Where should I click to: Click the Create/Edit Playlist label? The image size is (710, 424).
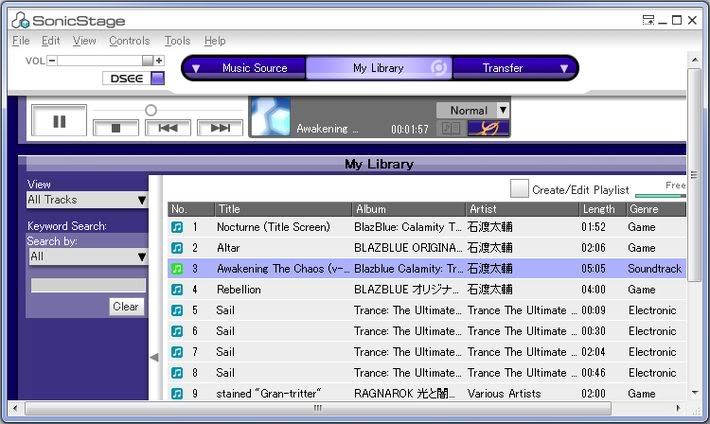(580, 190)
